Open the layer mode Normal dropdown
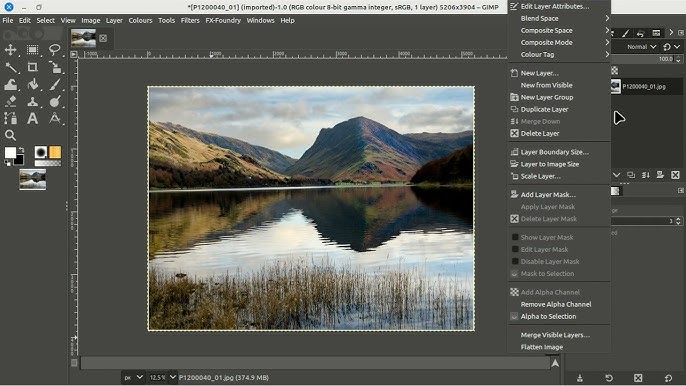 click(x=641, y=46)
